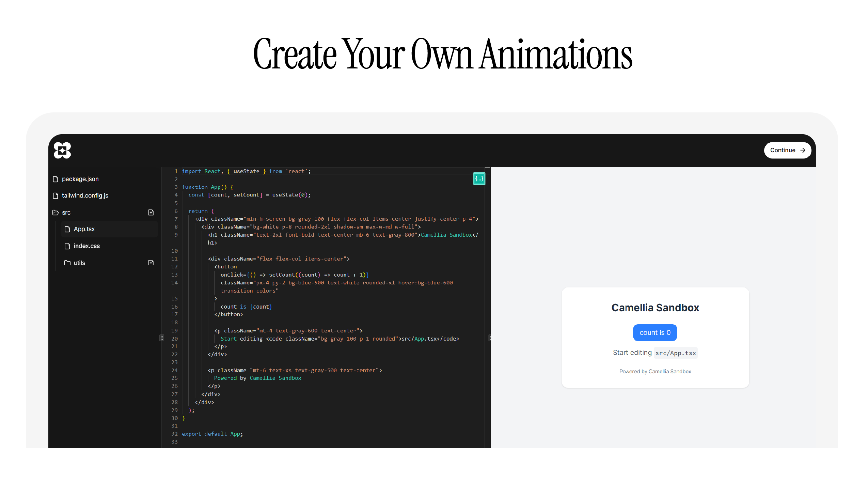Click line number 16 in the gutter
Screen dimensions: 868x500
174,307
